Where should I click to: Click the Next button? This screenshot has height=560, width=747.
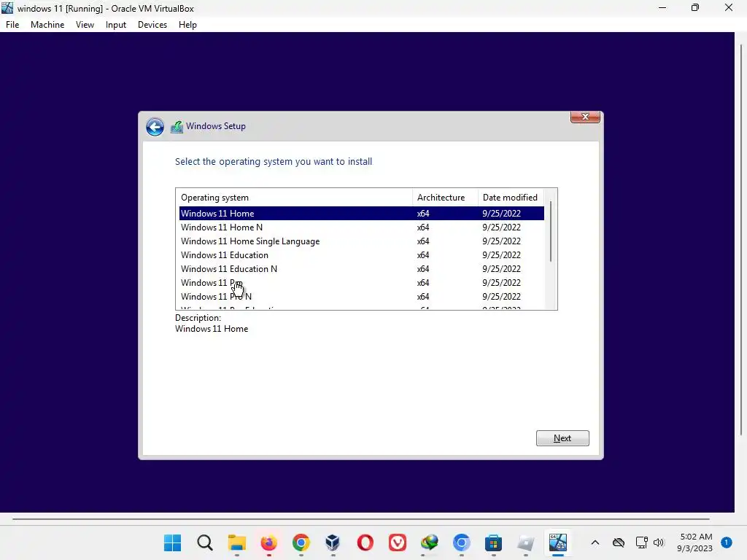pos(562,438)
